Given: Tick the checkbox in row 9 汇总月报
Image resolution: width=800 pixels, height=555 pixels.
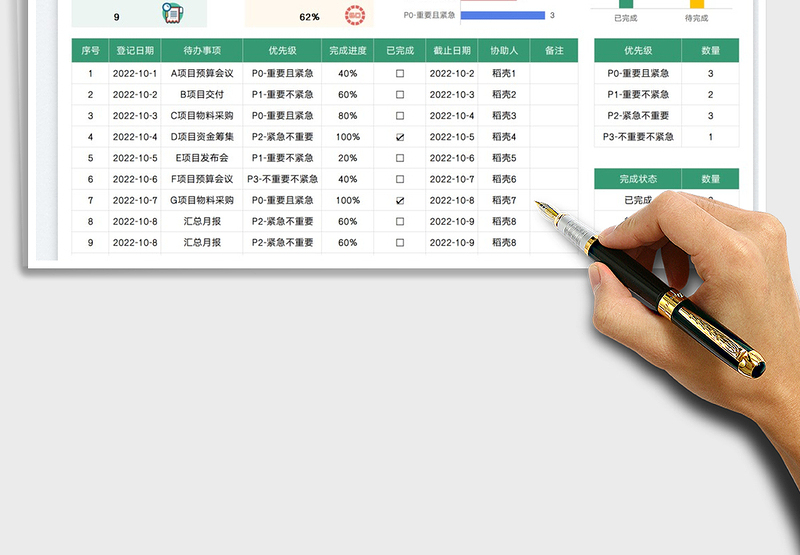Looking at the screenshot, I should coord(400,243).
